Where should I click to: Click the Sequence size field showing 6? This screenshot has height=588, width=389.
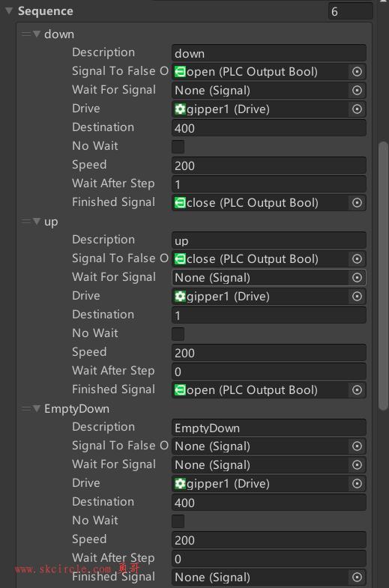[350, 11]
